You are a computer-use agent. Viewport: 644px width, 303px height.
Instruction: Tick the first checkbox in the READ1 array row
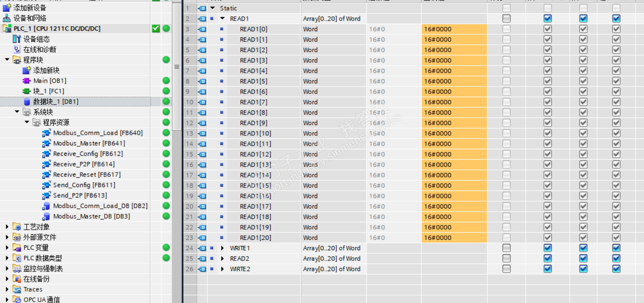[507, 18]
